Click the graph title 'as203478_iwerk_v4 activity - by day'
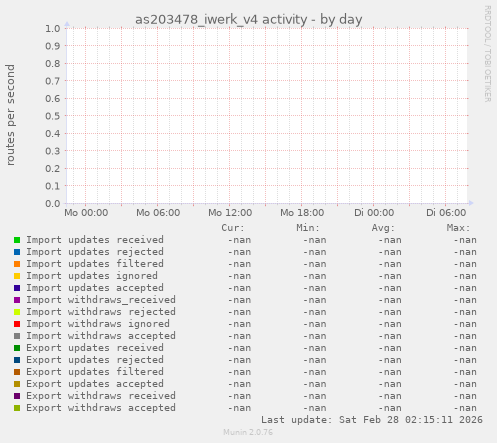 click(x=249, y=20)
